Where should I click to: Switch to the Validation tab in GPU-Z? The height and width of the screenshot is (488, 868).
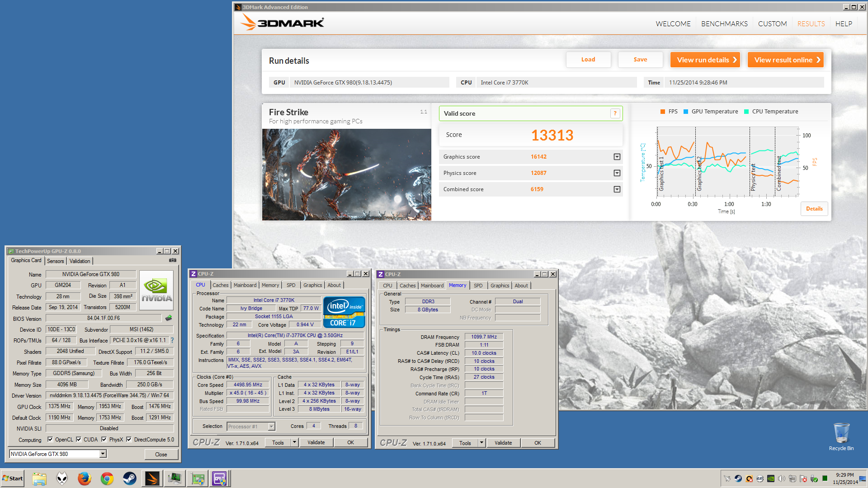[80, 261]
